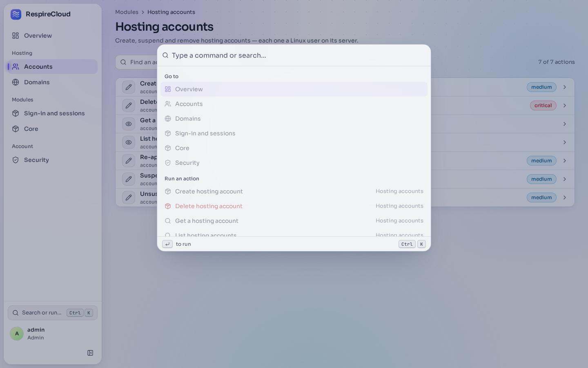Viewport: 588px width, 368px height.
Task: Open Overview in the sidebar
Action: [53, 36]
